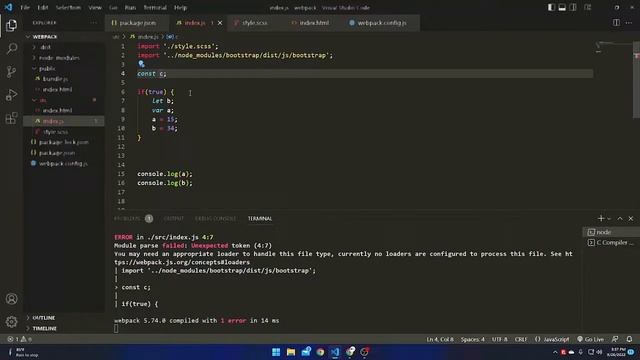Toggle the primary side bar
640x360 pixels.
(551, 7)
